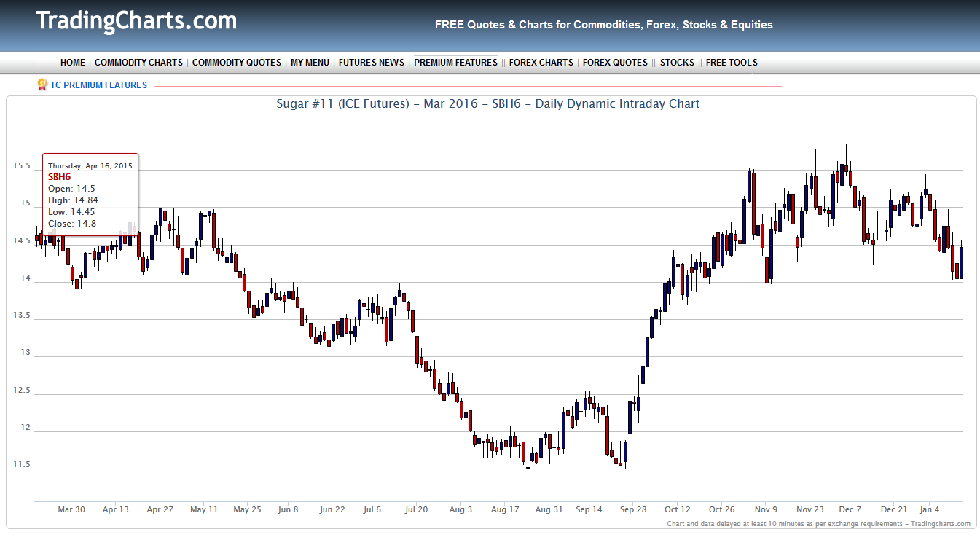This screenshot has width=980, height=548.
Task: Click the header tagline about free quotes and charts
Action: pos(604,25)
